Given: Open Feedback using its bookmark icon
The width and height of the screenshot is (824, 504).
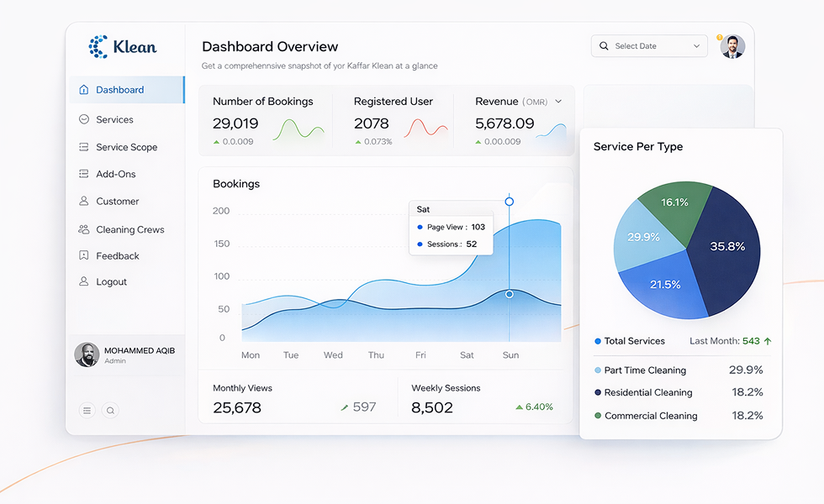Looking at the screenshot, I should [86, 255].
